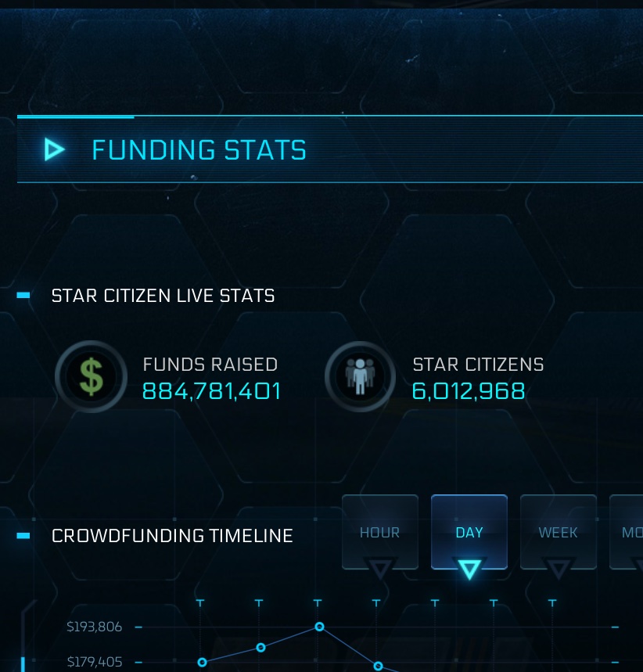Click the Crowdfunding Timeline heading text
643x672 pixels.
(x=172, y=536)
